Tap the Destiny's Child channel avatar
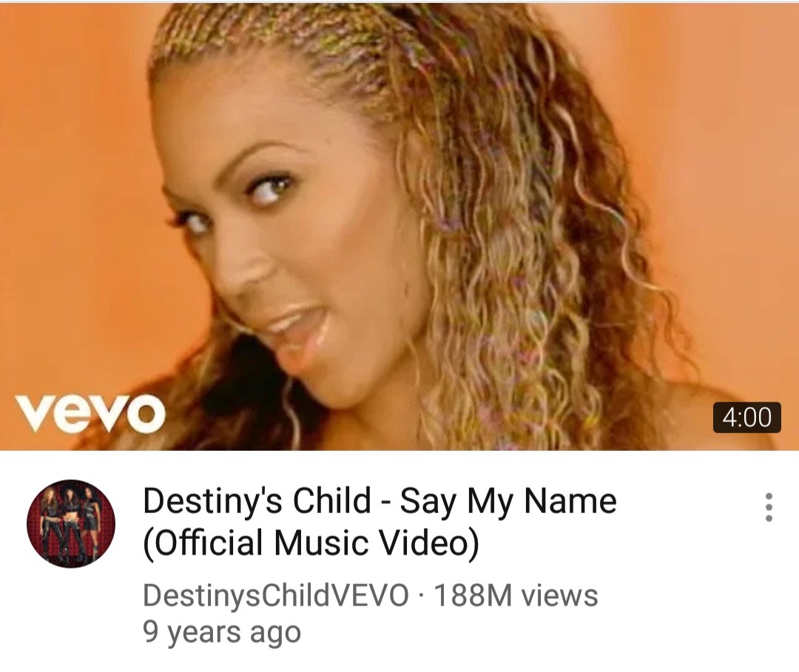799x672 pixels. [x=71, y=523]
